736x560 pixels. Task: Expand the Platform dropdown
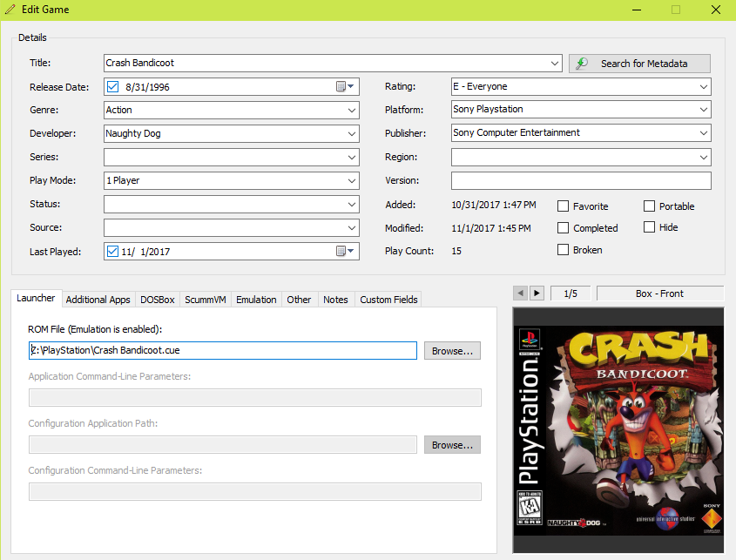(703, 110)
